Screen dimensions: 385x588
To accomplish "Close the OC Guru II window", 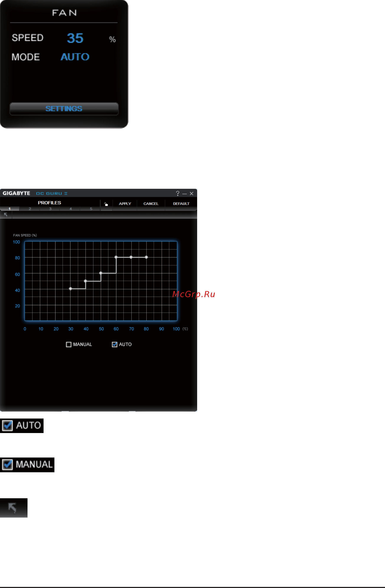I will point(191,194).
